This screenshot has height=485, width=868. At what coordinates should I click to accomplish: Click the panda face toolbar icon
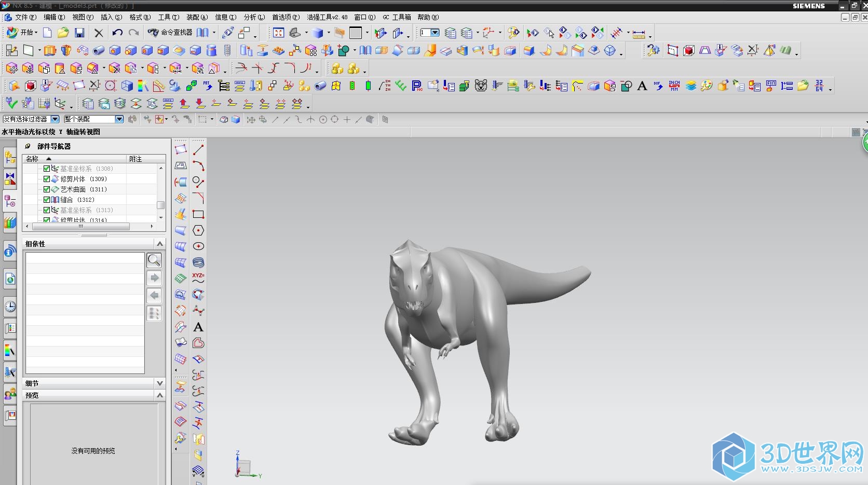click(x=481, y=86)
